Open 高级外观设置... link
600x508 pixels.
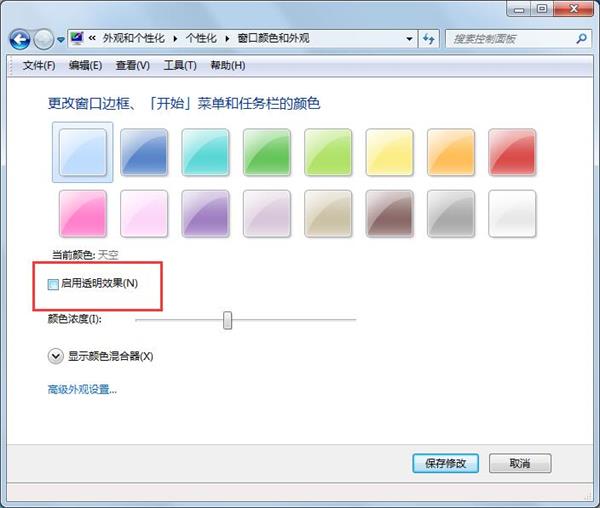tap(82, 389)
